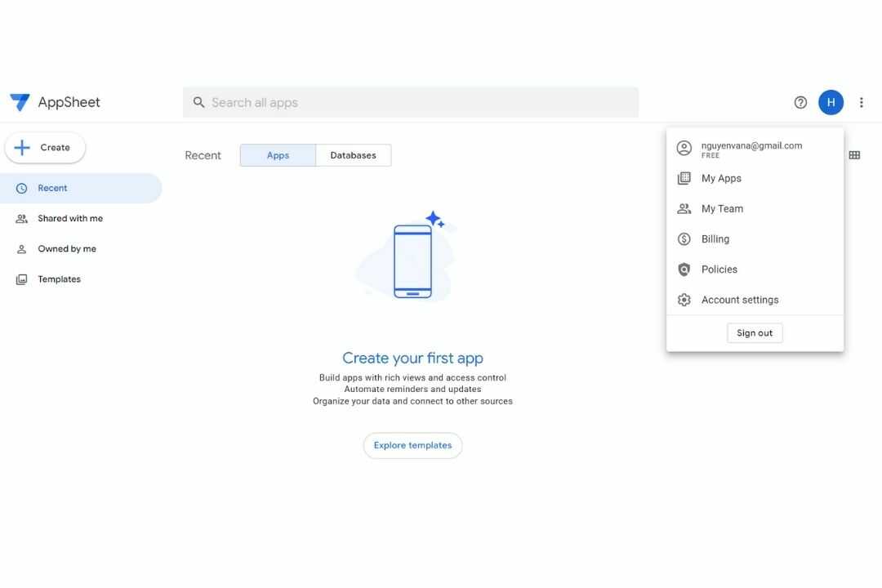This screenshot has width=882, height=588.
Task: Click the Billing dollar icon
Action: [x=684, y=239]
